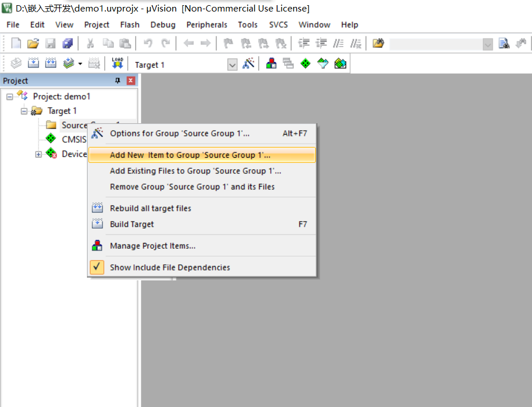Image resolution: width=532 pixels, height=407 pixels.
Task: Open the Flash menu
Action: tap(130, 25)
